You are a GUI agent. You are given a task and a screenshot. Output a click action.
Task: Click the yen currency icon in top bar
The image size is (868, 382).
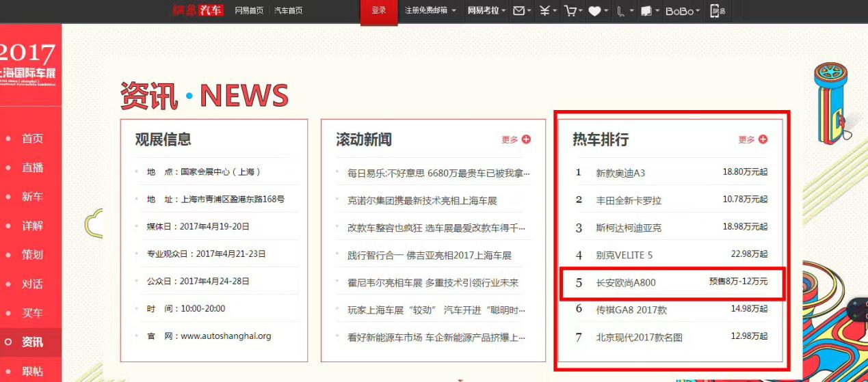click(544, 11)
